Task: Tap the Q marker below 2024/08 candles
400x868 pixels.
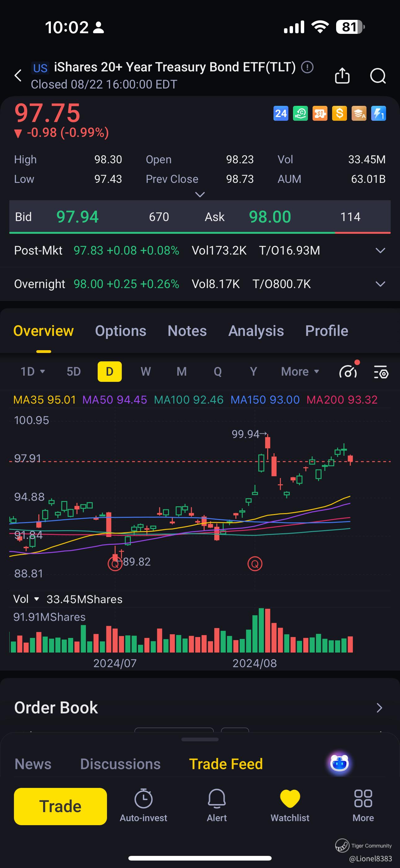Action: [255, 563]
